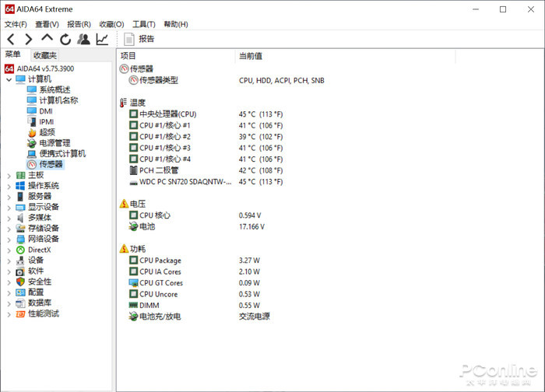Image resolution: width=545 pixels, height=392 pixels.
Task: Expand the 设备 node
Action: 9,261
